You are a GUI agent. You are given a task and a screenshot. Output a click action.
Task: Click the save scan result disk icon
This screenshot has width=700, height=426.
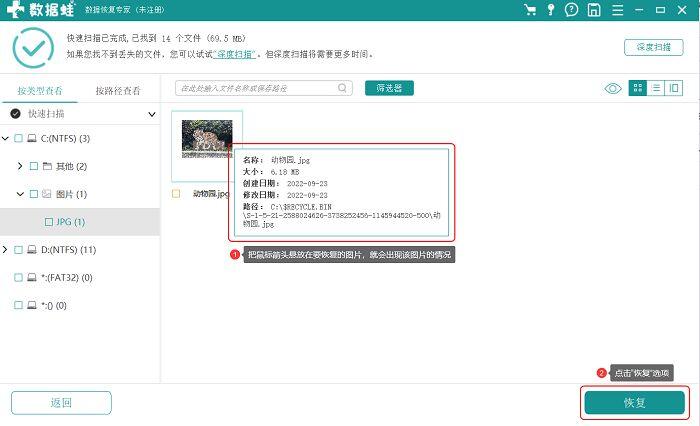pos(594,9)
